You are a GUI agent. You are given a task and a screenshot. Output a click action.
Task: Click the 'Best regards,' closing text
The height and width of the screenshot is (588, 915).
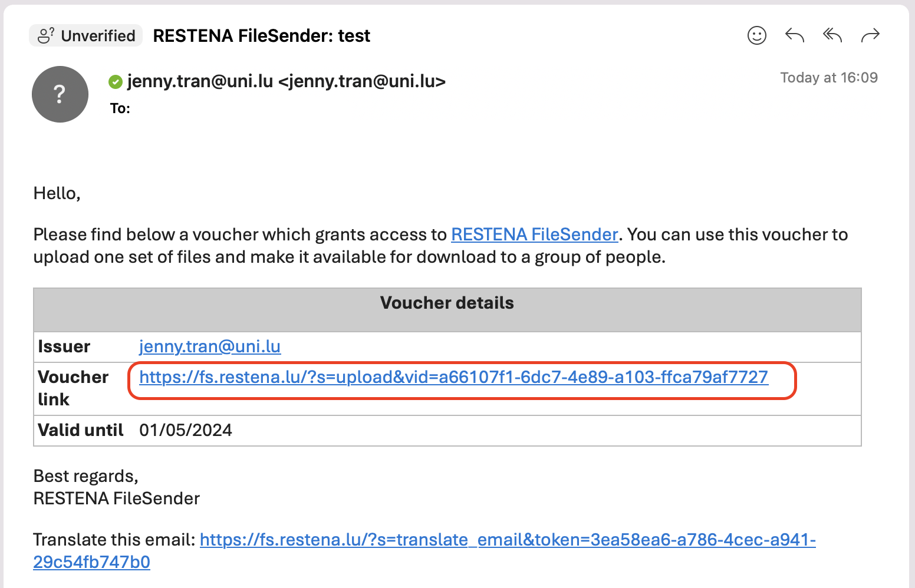coord(86,476)
